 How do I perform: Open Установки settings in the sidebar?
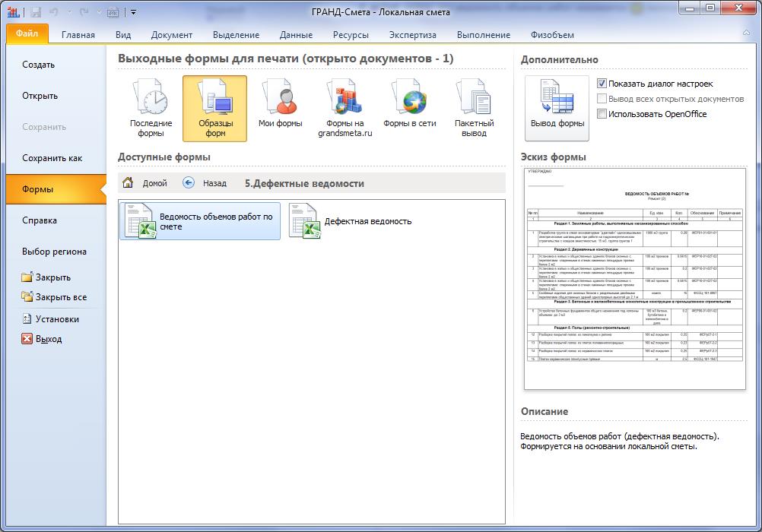[57, 319]
